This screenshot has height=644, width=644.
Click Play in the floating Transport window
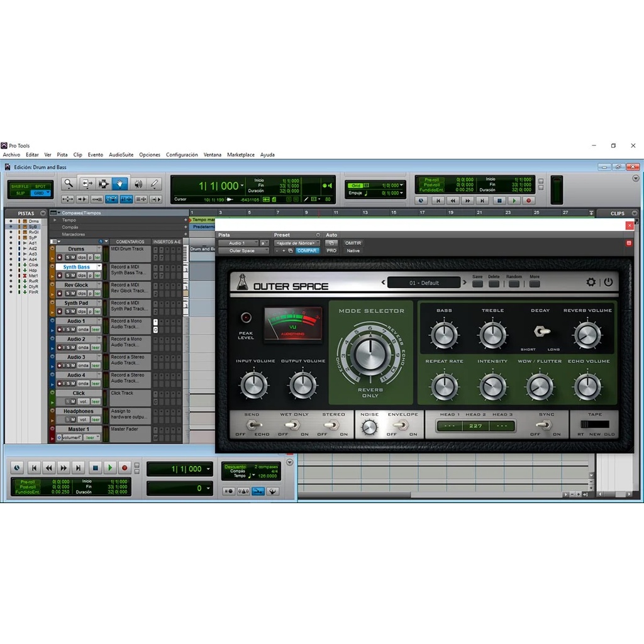pos(109,467)
